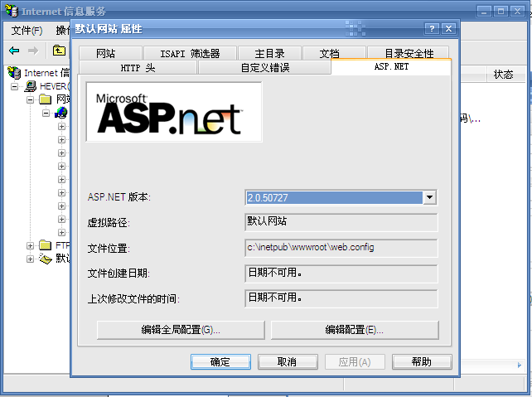The height and width of the screenshot is (397, 532).
Task: Switch to the 目录安全性 tab
Action: pyautogui.click(x=409, y=53)
